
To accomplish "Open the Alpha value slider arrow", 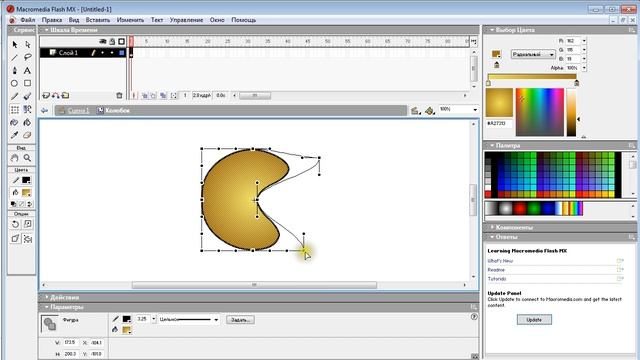I will pyautogui.click(x=584, y=68).
